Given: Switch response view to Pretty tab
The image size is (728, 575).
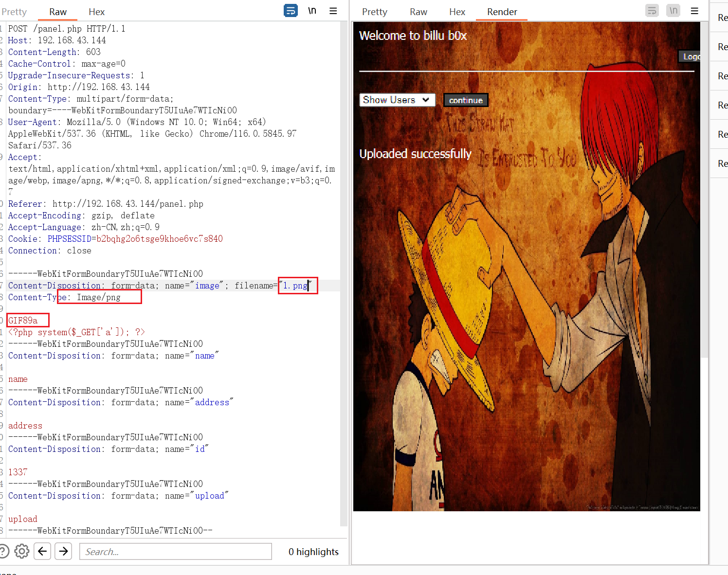Looking at the screenshot, I should (375, 12).
